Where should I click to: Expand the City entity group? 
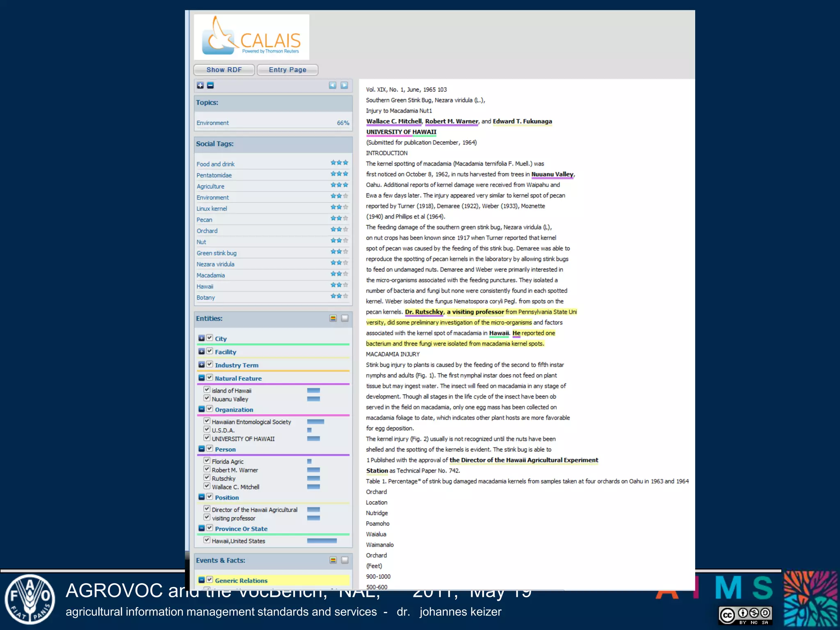201,338
